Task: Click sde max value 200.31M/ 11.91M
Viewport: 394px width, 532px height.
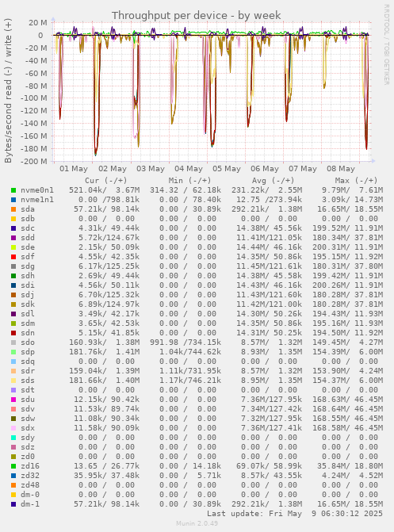Action: coord(347,247)
